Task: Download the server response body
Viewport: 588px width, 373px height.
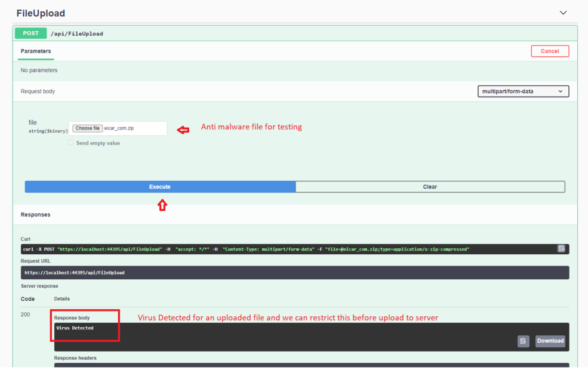Action: coord(549,341)
